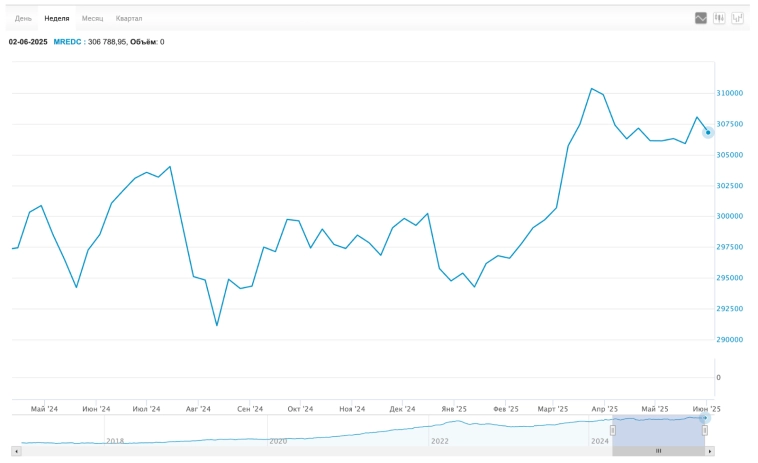
Task: Click the scrollbar right arrow
Action: click(x=710, y=451)
